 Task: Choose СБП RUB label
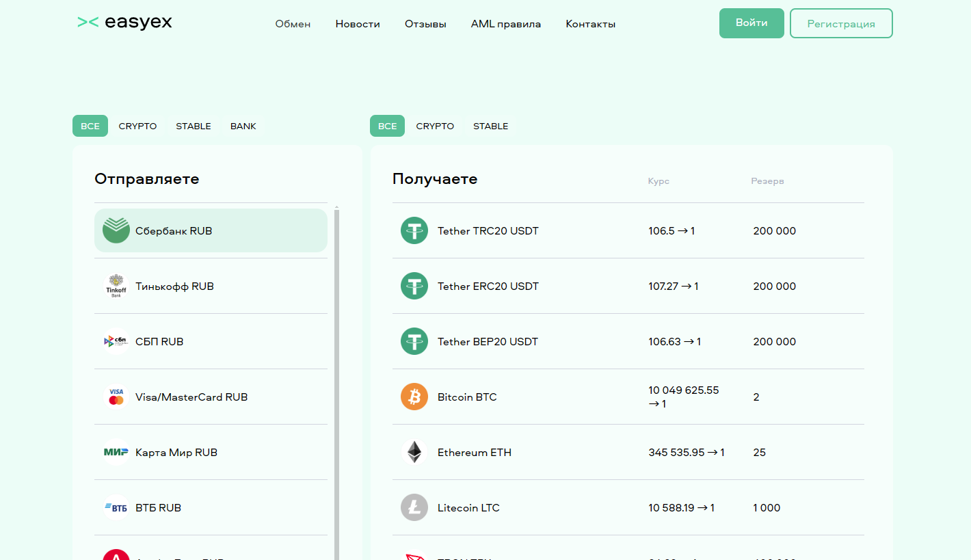[x=159, y=342]
